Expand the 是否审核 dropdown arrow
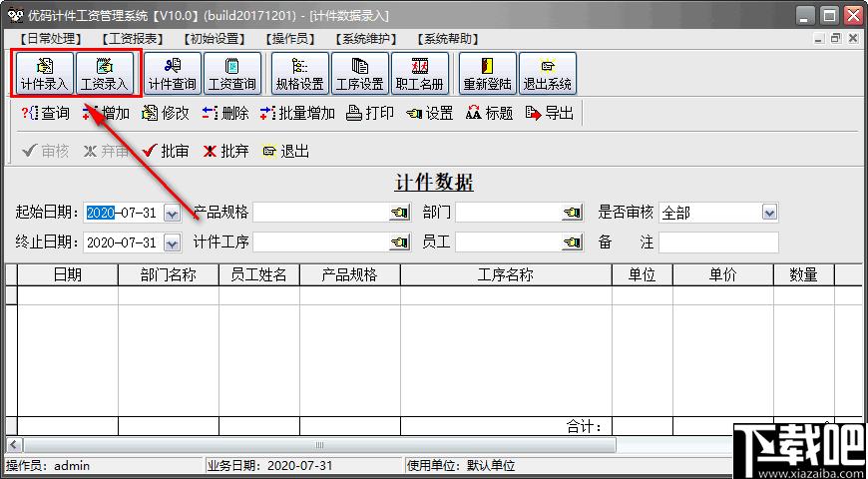The height and width of the screenshot is (479, 868). click(x=769, y=213)
